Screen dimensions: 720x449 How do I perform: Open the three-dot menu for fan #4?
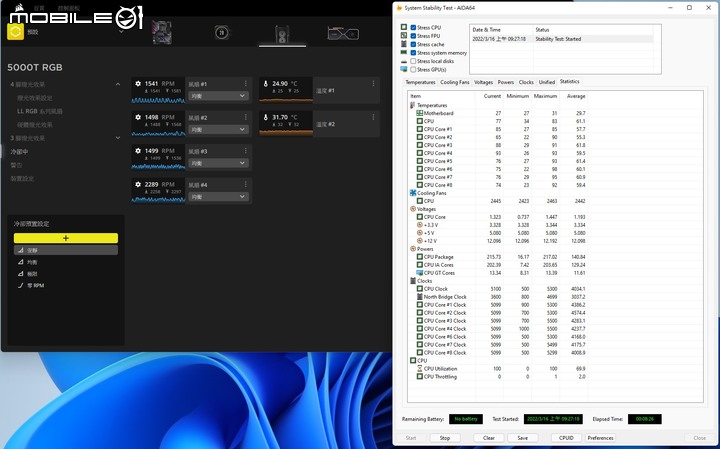click(246, 184)
